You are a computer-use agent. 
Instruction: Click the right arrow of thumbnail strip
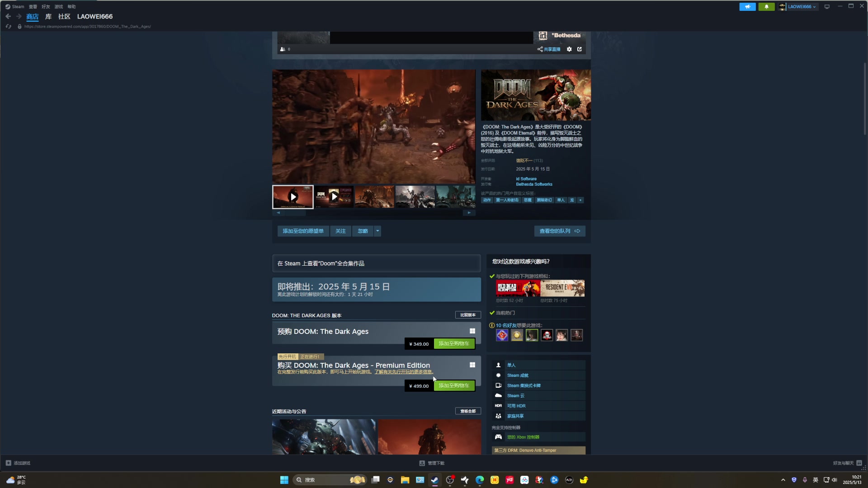pyautogui.click(x=469, y=213)
